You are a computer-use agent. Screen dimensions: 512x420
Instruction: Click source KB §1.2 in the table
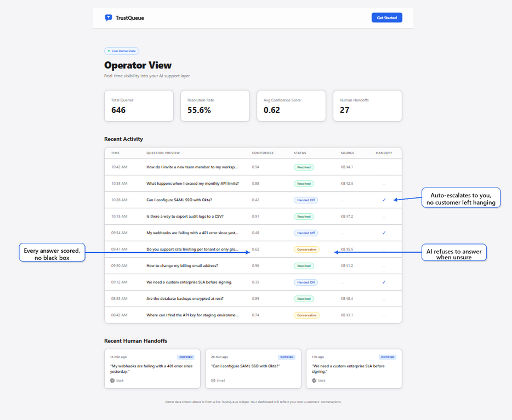pyautogui.click(x=347, y=265)
